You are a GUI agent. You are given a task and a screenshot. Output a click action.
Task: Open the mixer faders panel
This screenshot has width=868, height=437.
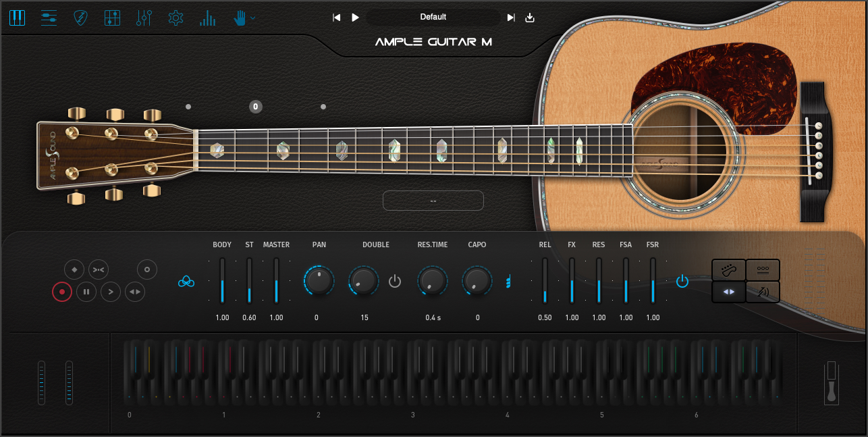(x=144, y=18)
